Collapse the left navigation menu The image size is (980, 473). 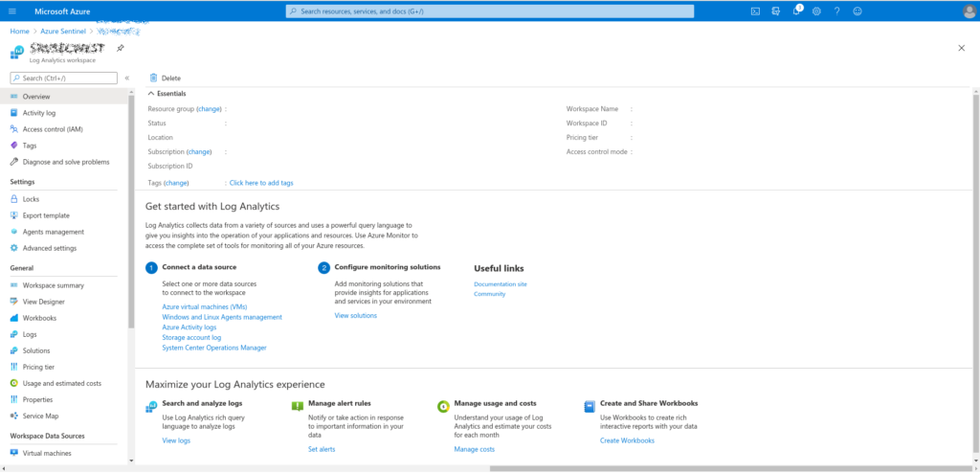(127, 79)
